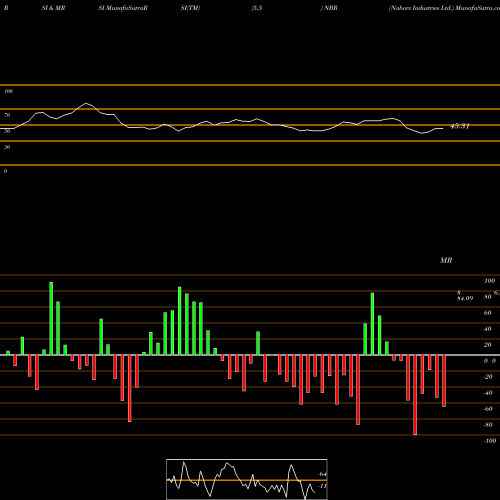Click the MR axis label 40
Screen dimensions: 500x500
click(x=487, y=329)
